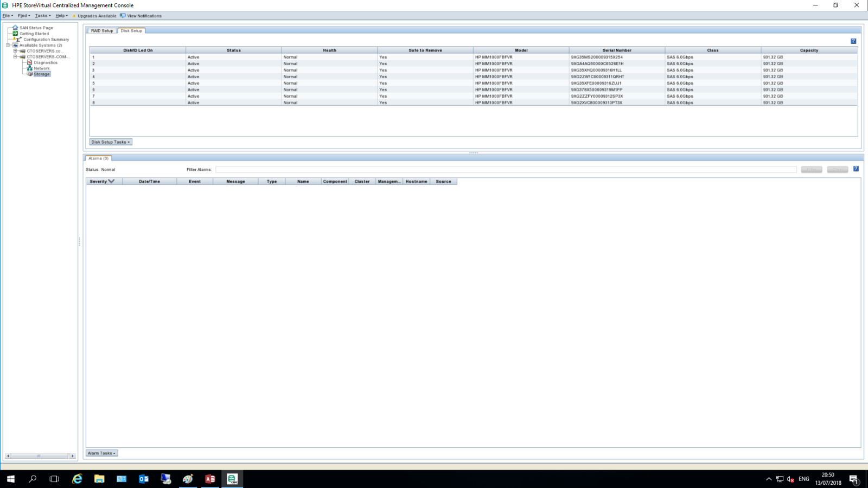Open Task View on the taskbar

(54, 479)
